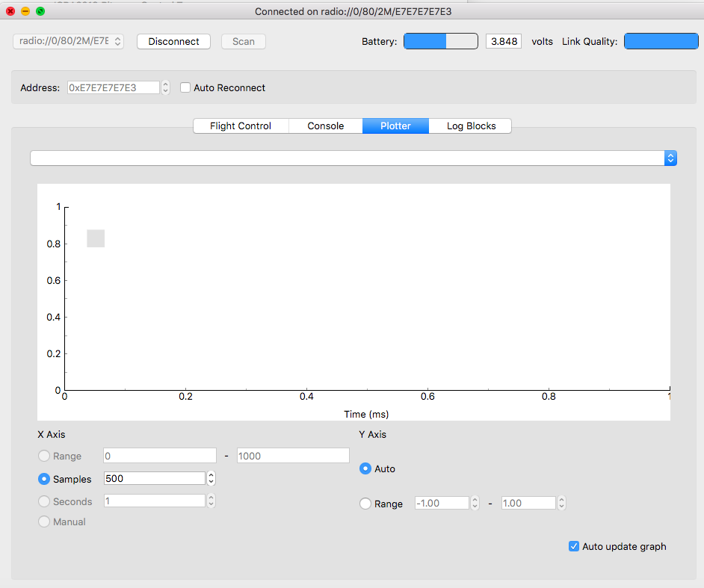704x588 pixels.
Task: Click the gray legend box in the plot
Action: [96, 238]
